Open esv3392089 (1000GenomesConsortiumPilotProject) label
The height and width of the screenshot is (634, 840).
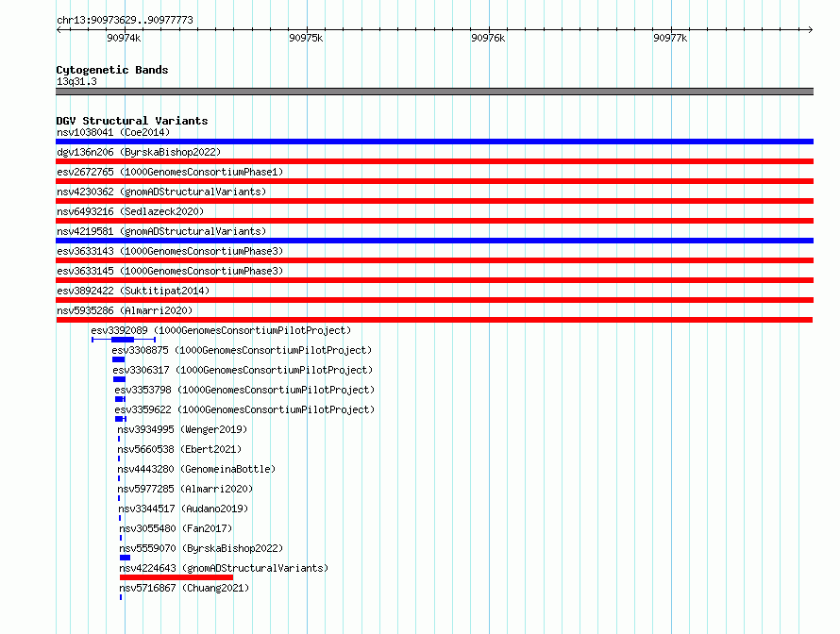[x=221, y=330]
